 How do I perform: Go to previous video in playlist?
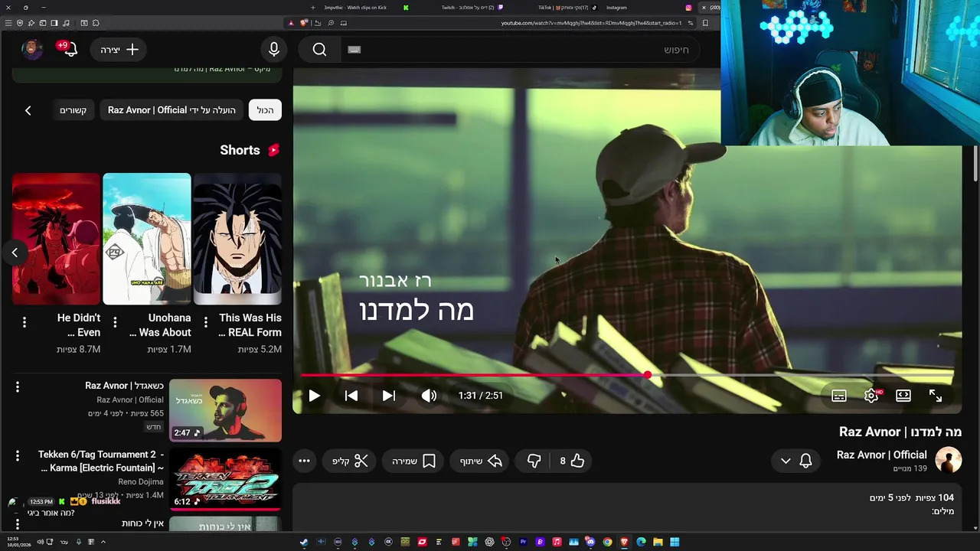click(351, 396)
